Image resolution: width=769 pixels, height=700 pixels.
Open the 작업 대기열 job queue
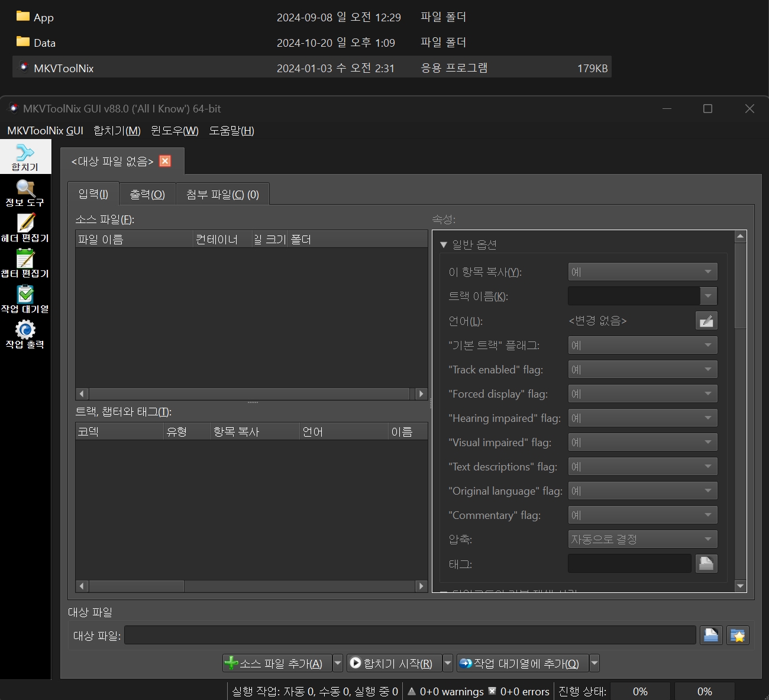pyautogui.click(x=25, y=299)
